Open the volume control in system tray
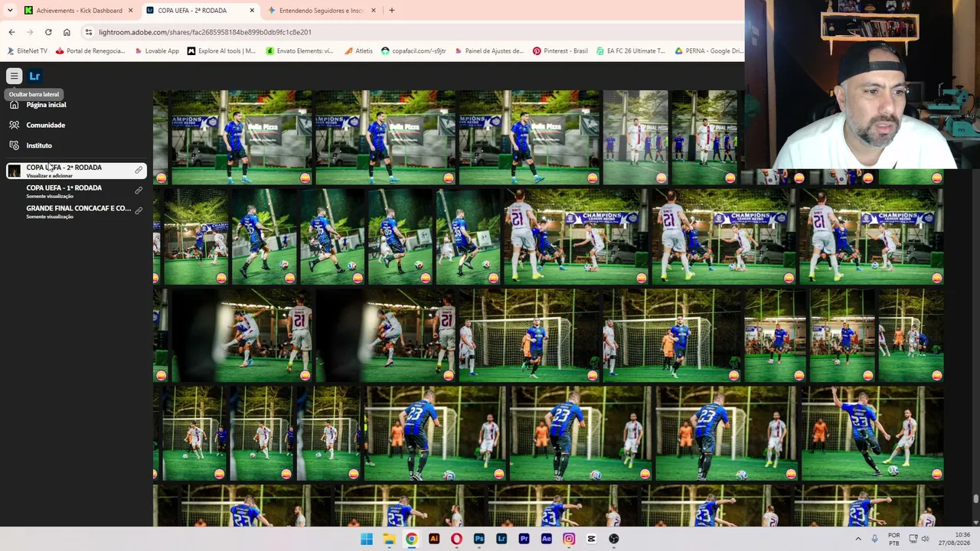 pos(925,539)
